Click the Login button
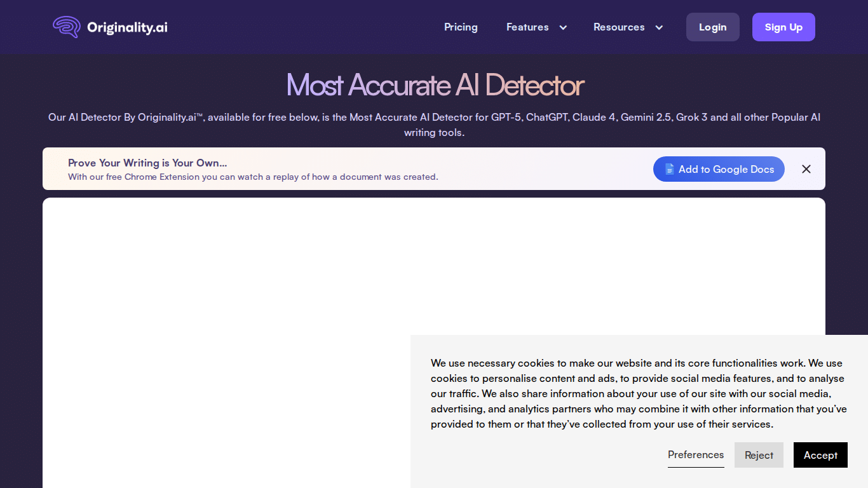Viewport: 868px width, 488px height. pos(712,27)
